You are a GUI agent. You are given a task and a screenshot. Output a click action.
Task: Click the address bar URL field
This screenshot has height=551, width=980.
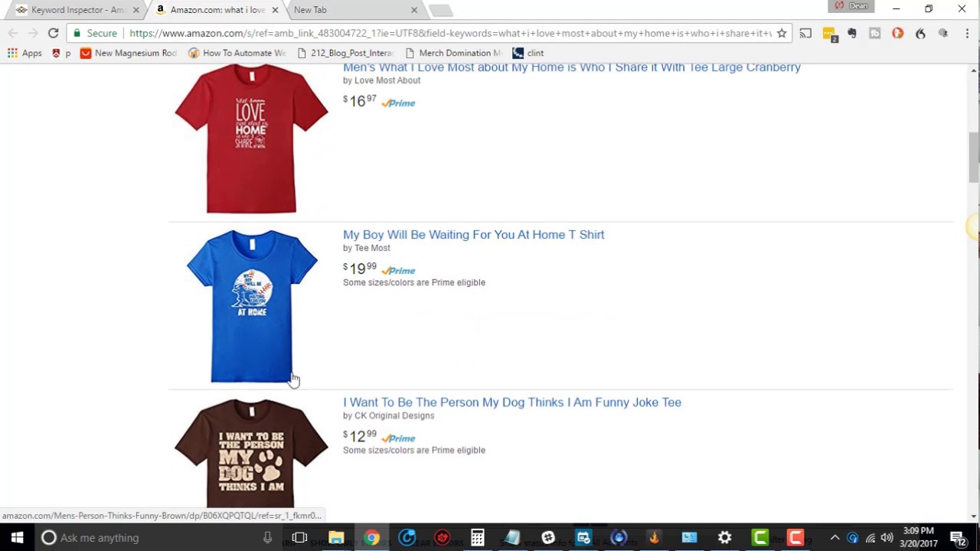pos(450,34)
